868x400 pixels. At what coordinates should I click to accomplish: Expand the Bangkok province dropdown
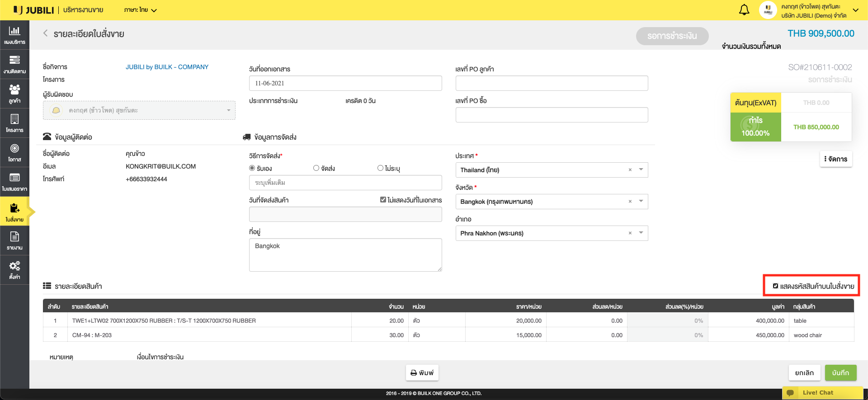pyautogui.click(x=641, y=202)
